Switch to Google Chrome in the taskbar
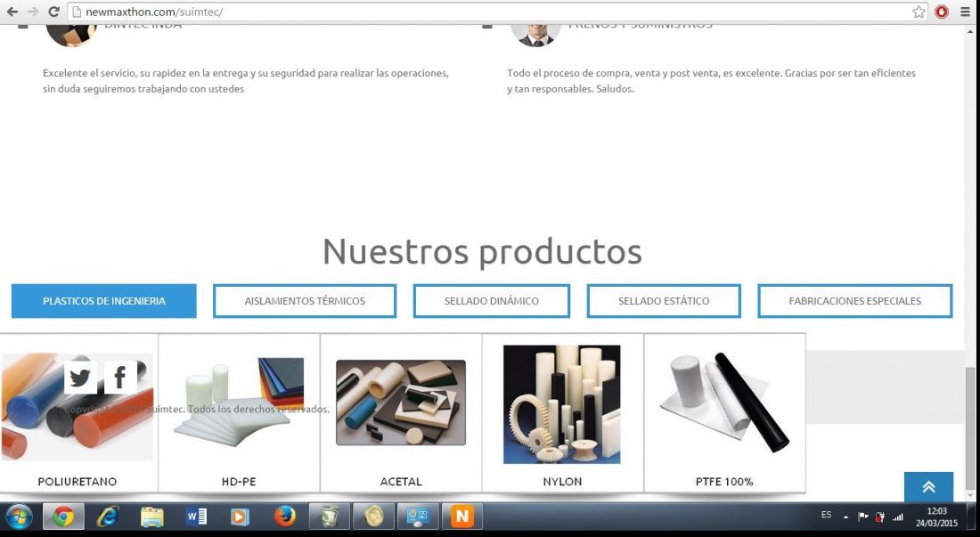This screenshot has height=537, width=980. coord(62,517)
